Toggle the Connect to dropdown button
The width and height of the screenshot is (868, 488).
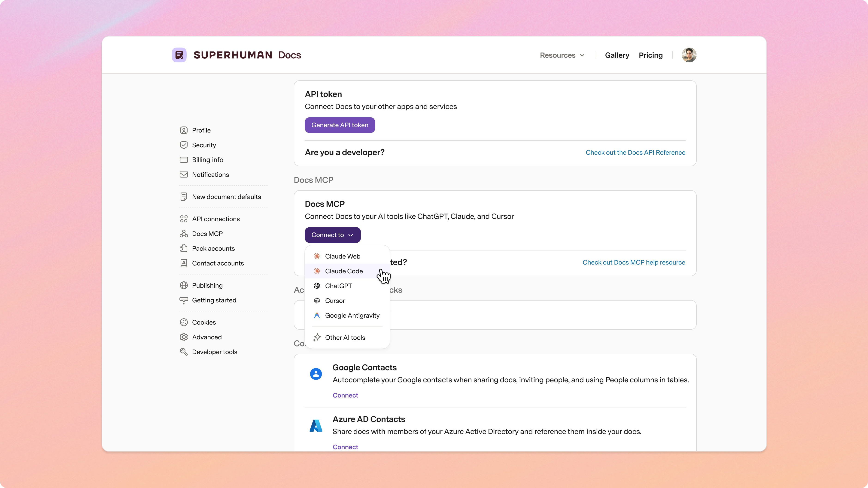point(333,235)
